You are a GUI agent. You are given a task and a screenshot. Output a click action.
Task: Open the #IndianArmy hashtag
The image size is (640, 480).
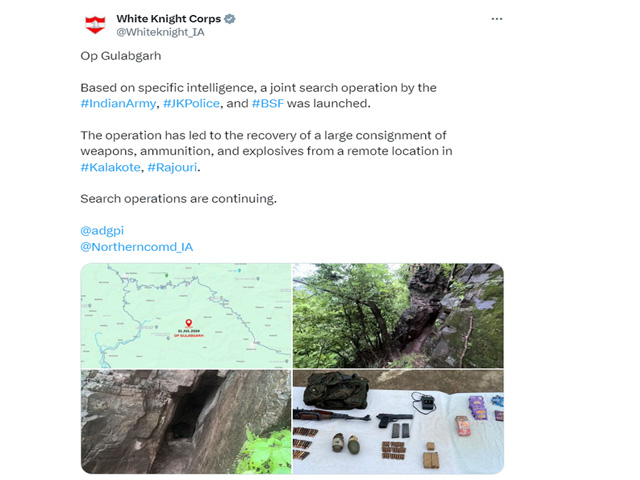(118, 104)
